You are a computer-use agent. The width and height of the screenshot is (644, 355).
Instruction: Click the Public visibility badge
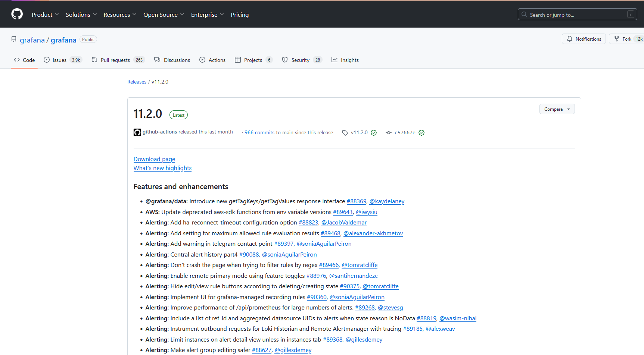pyautogui.click(x=88, y=40)
